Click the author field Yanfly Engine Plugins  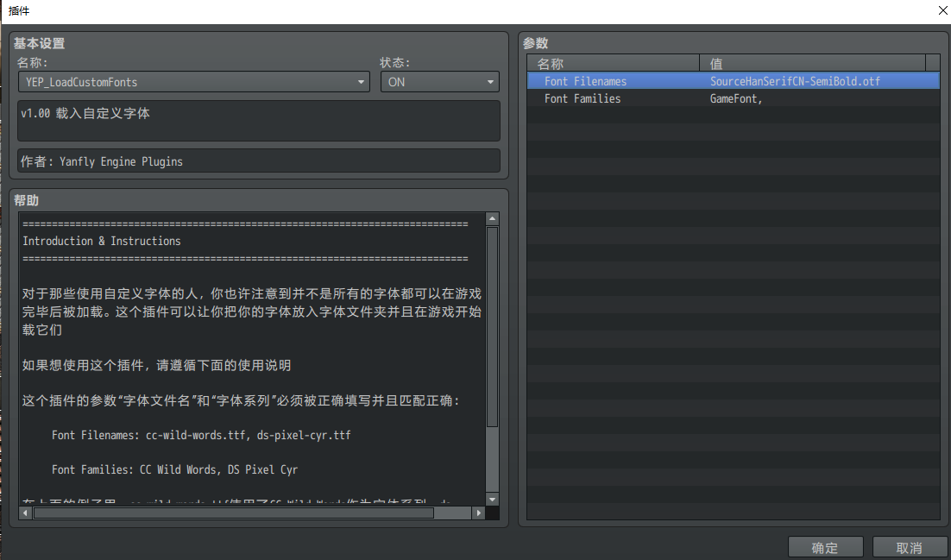(259, 161)
